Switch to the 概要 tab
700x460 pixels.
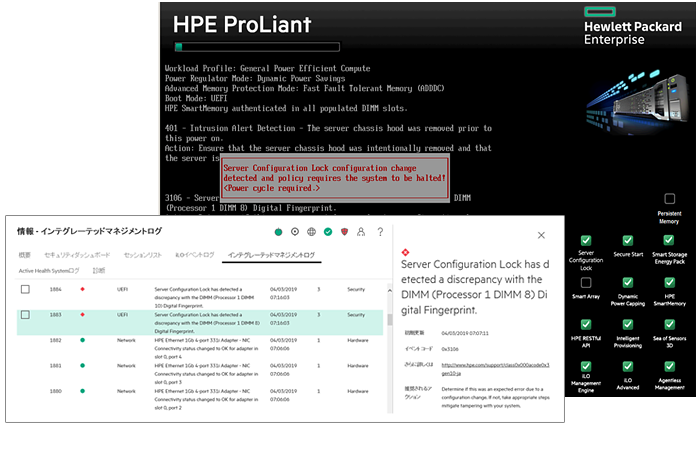tap(25, 255)
